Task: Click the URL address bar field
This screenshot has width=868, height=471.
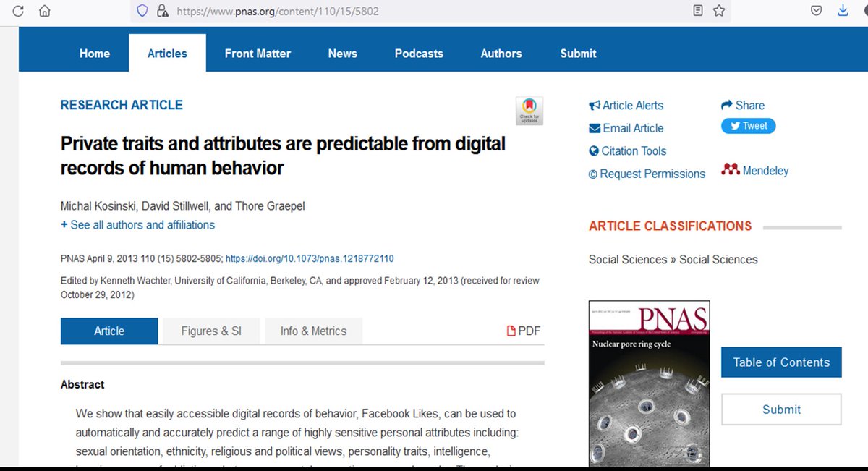Action: coord(430,11)
